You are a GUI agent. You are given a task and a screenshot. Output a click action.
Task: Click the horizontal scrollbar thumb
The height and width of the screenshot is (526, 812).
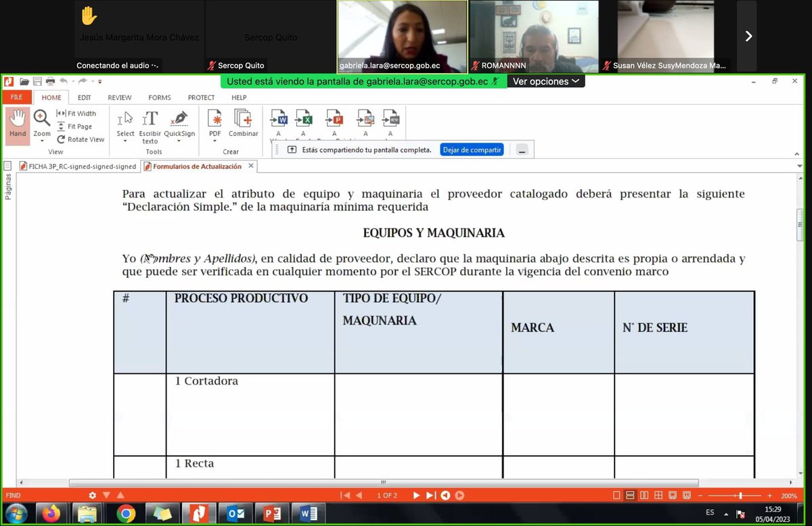[x=384, y=483]
